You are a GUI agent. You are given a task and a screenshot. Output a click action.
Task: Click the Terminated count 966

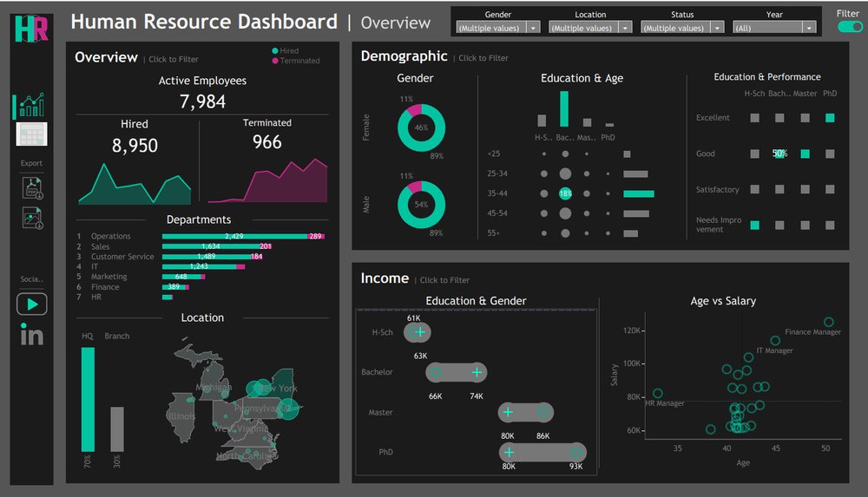pos(267,142)
